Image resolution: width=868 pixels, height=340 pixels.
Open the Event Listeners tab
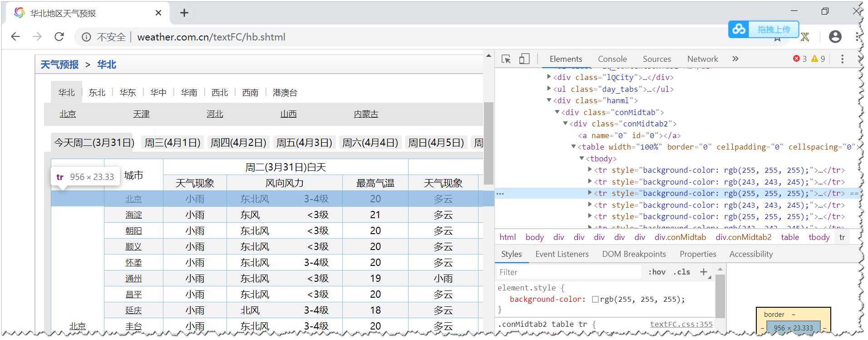click(562, 254)
